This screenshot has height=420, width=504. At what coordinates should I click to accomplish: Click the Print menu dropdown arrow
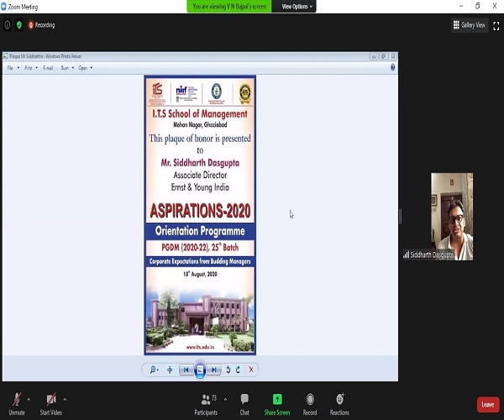(x=37, y=68)
